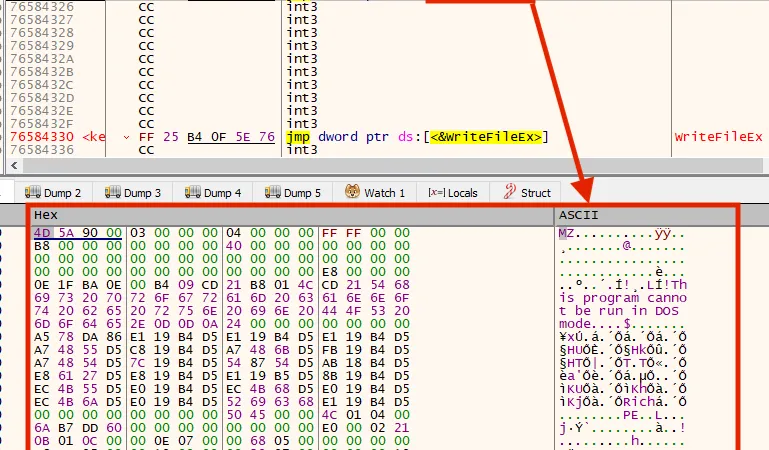Click hex byte B8 in second dump row
Image resolution: width=769 pixels, height=450 pixels.
[x=42, y=246]
